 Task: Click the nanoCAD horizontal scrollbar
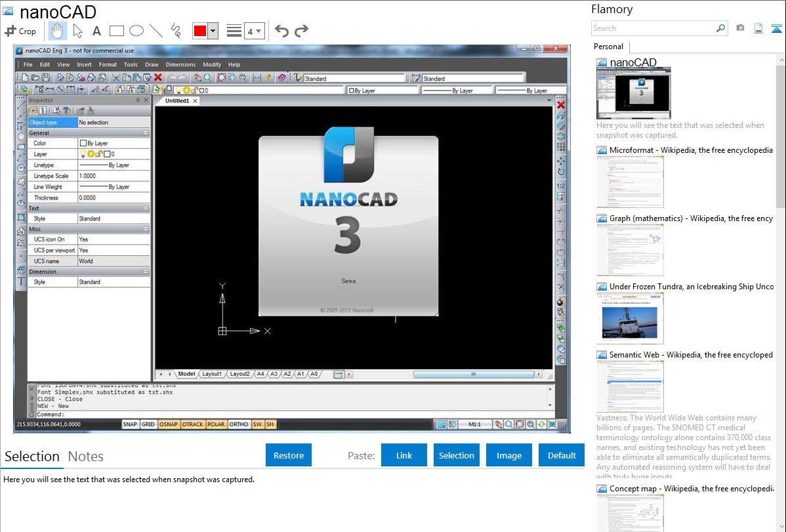click(x=474, y=374)
